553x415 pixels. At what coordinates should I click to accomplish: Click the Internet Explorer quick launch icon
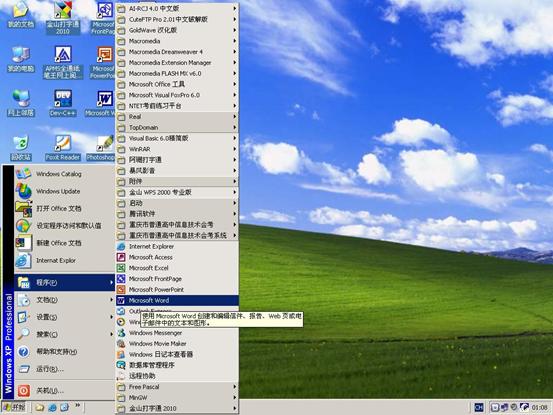pos(52,408)
